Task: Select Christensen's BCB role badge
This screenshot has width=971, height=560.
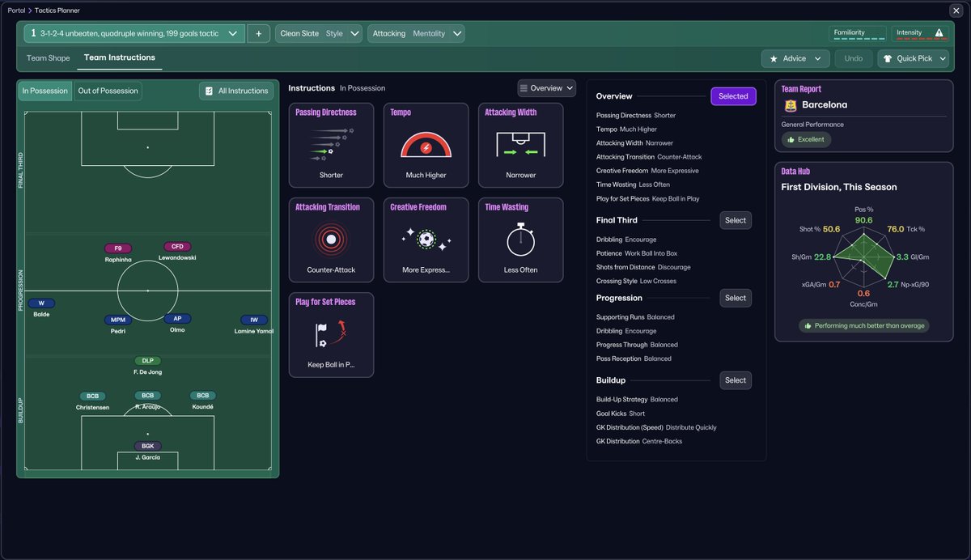Action: (x=92, y=397)
